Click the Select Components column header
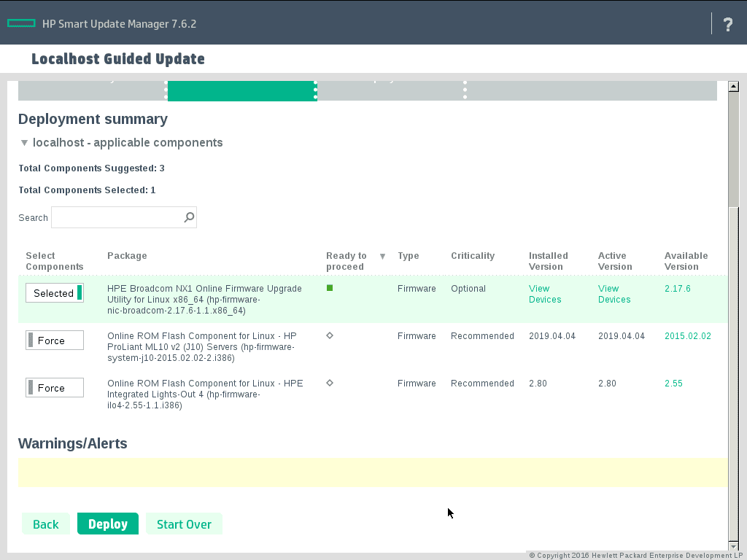The height and width of the screenshot is (560, 747). tap(54, 261)
